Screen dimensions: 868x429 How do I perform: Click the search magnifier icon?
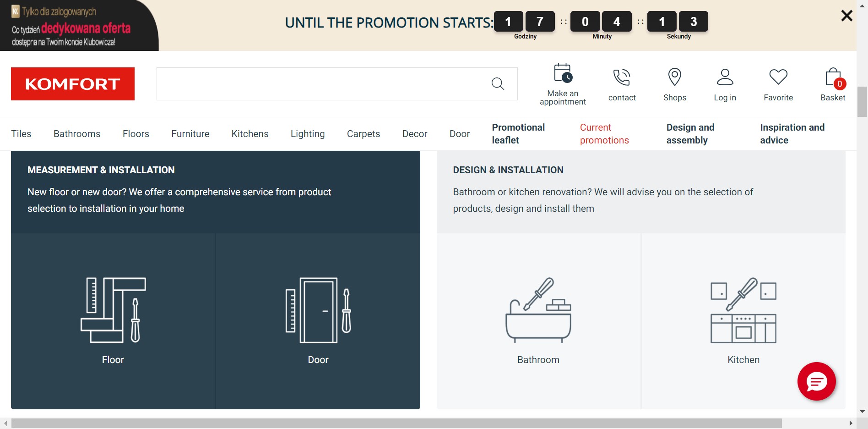tap(498, 84)
